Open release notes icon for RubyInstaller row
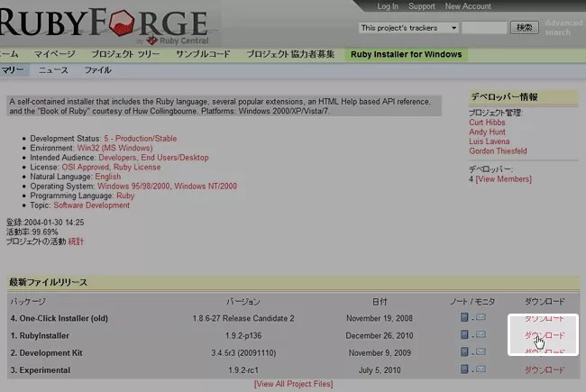This screenshot has height=392, width=586. point(464,334)
